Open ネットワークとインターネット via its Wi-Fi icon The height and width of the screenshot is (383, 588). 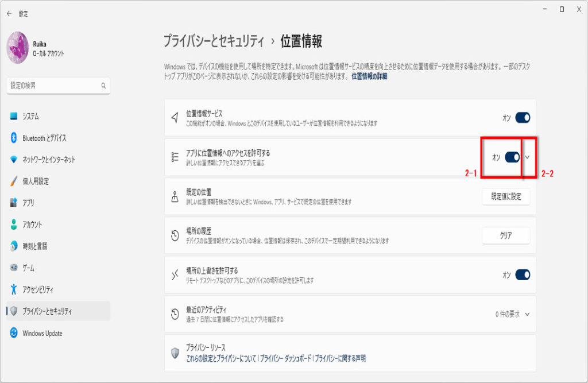[x=14, y=160]
